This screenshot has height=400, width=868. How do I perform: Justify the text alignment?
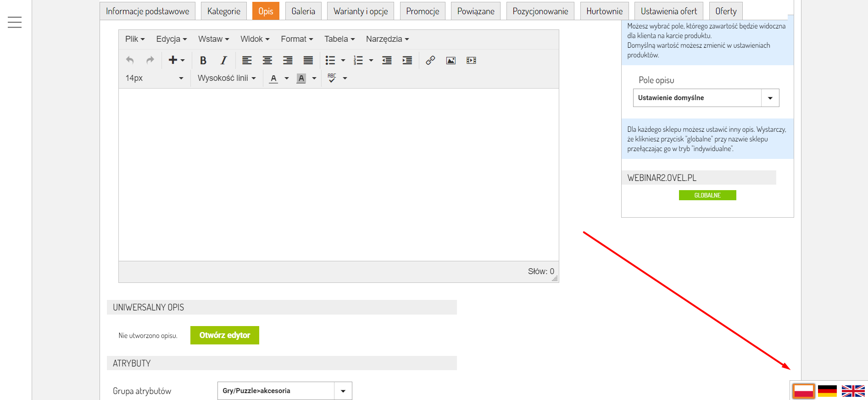(x=308, y=60)
